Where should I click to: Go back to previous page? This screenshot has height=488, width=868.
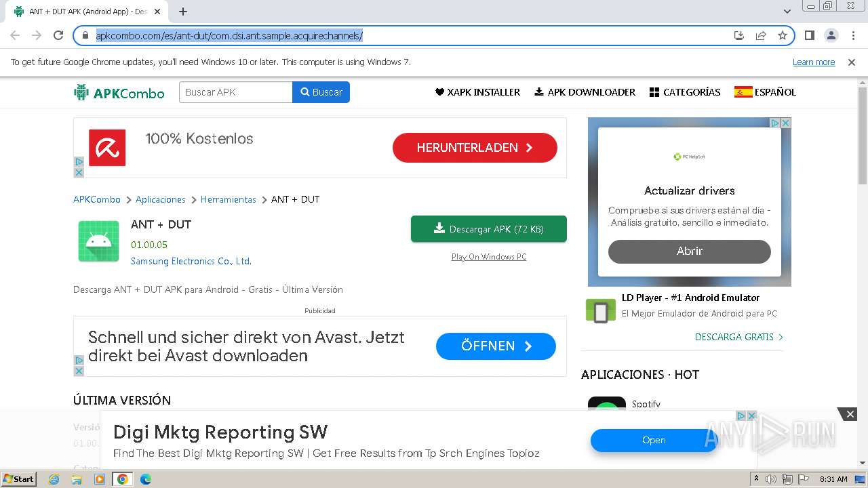[15, 35]
